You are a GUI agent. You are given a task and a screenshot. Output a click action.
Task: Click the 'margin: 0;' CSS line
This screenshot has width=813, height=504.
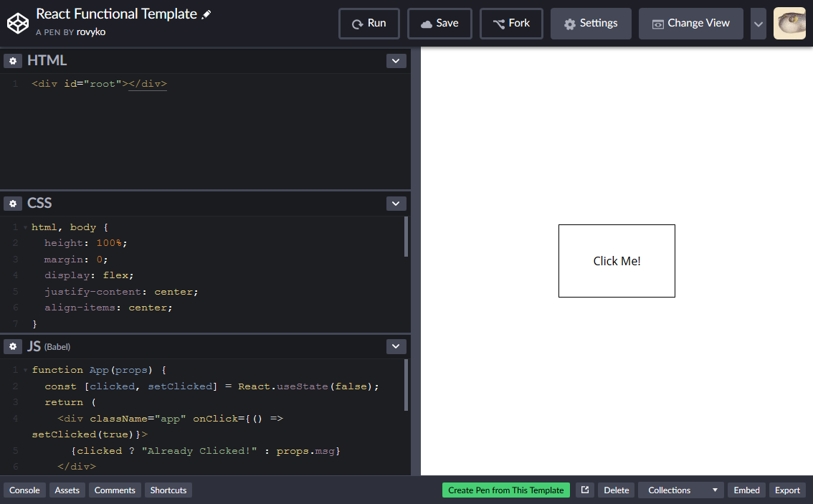76,260
